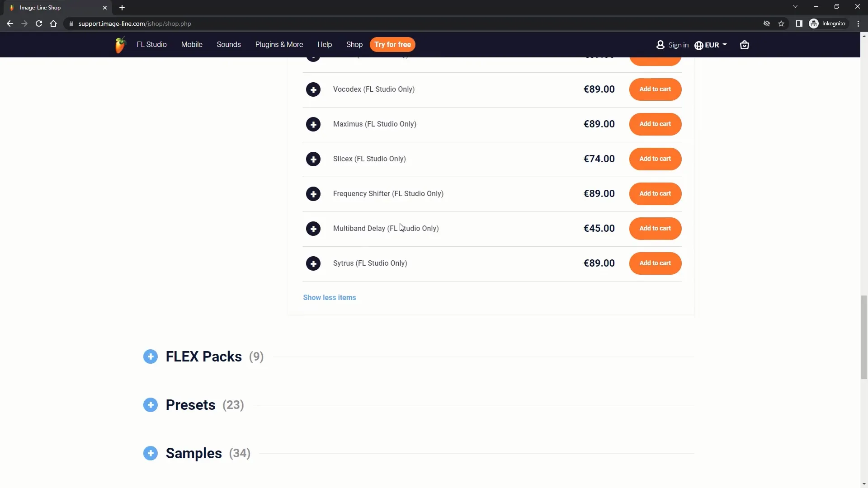Click the expand icon for Sytrus plugin
This screenshot has width=868, height=488.
(x=313, y=263)
